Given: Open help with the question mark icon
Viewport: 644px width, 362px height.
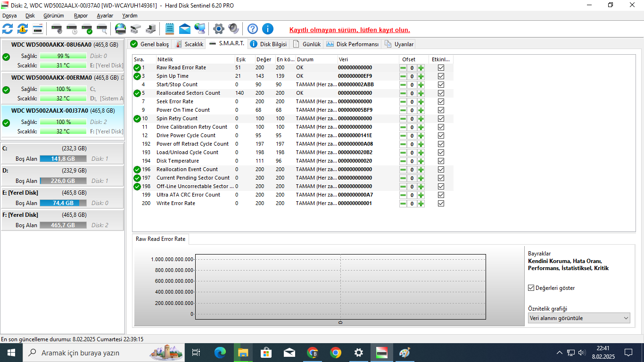Looking at the screenshot, I should 253,29.
